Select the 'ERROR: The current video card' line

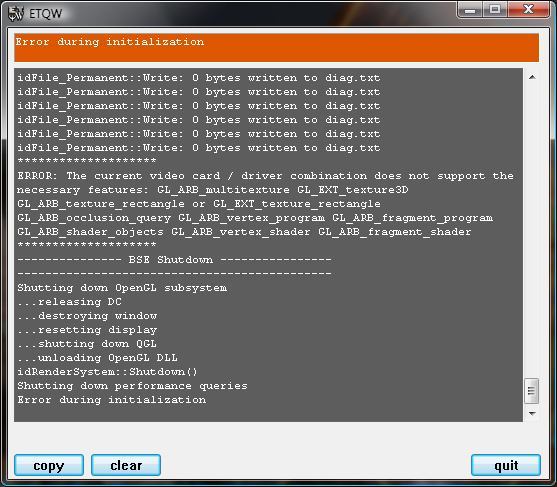pos(265,176)
